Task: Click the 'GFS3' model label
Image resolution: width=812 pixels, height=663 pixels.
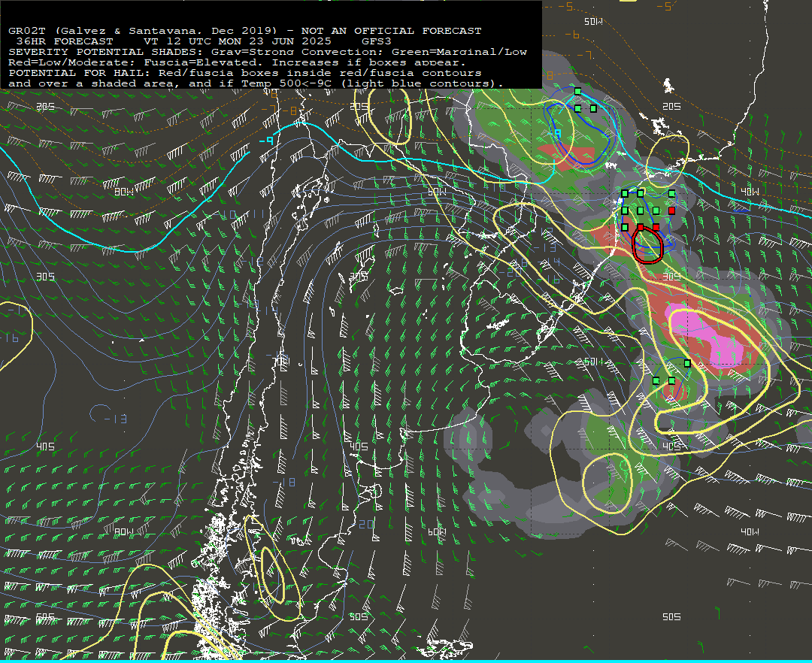Action: coord(376,41)
